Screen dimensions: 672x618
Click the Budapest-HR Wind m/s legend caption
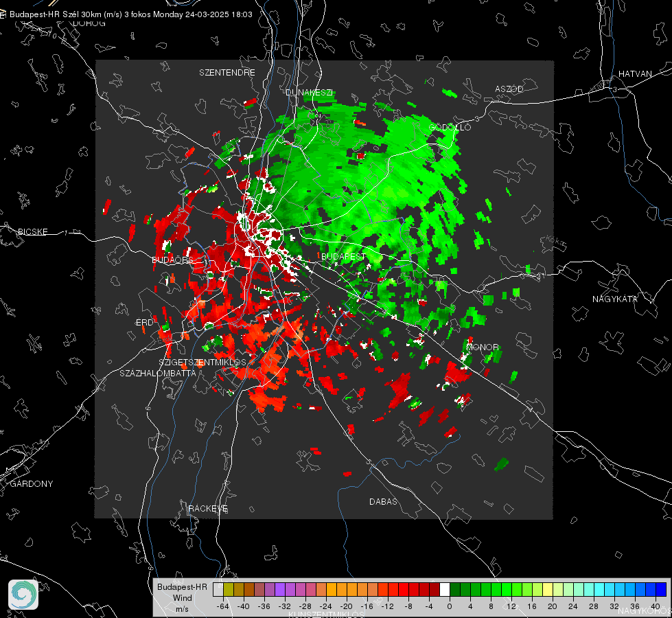pyautogui.click(x=182, y=597)
